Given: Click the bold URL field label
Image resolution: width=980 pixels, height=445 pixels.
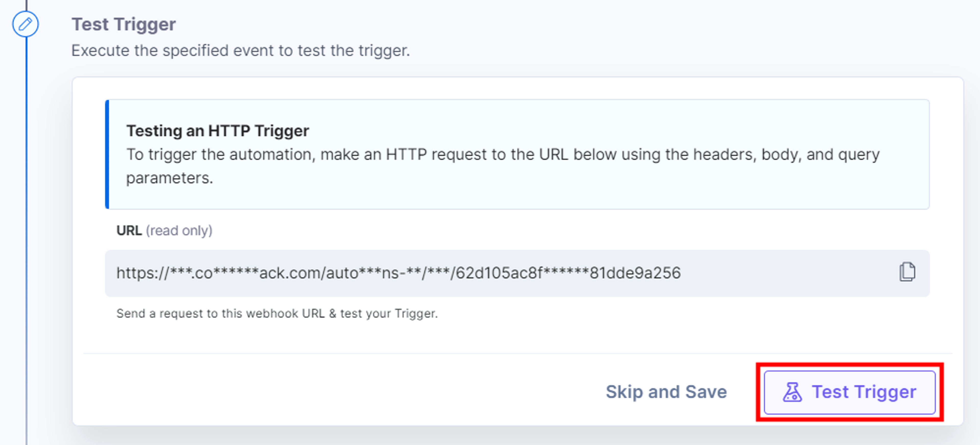Looking at the screenshot, I should (x=129, y=230).
